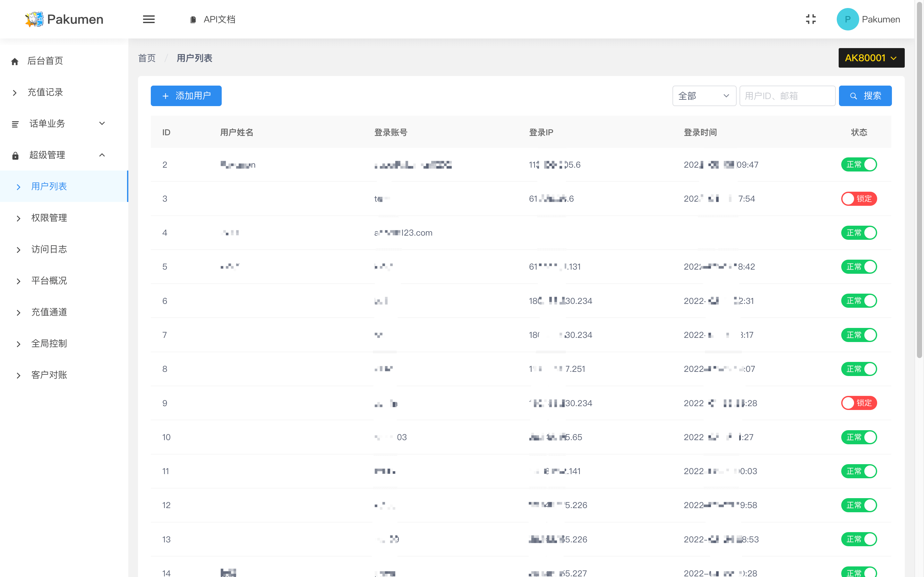Click the list icon beside 话单业务
The image size is (924, 577).
[x=15, y=124]
